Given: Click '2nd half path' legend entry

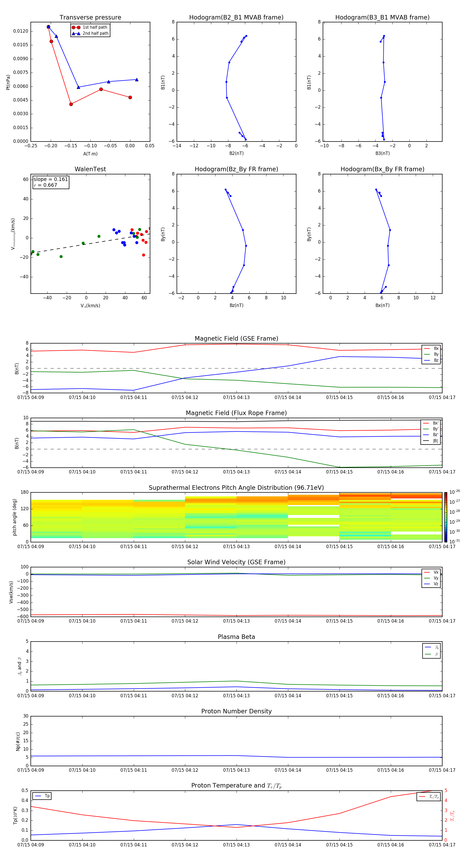Looking at the screenshot, I should point(90,33).
